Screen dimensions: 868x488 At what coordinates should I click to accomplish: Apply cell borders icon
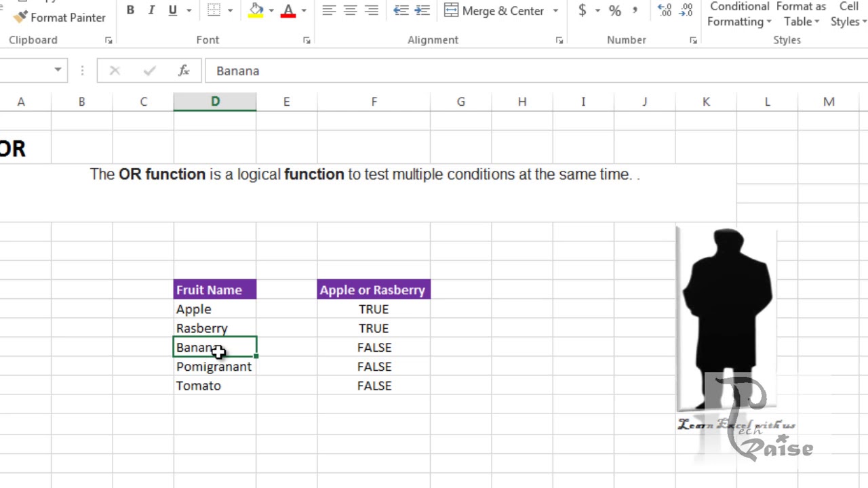point(214,10)
